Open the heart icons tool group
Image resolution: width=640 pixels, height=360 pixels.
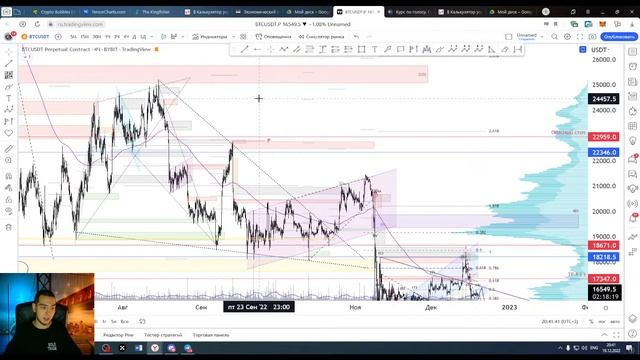tap(9, 133)
